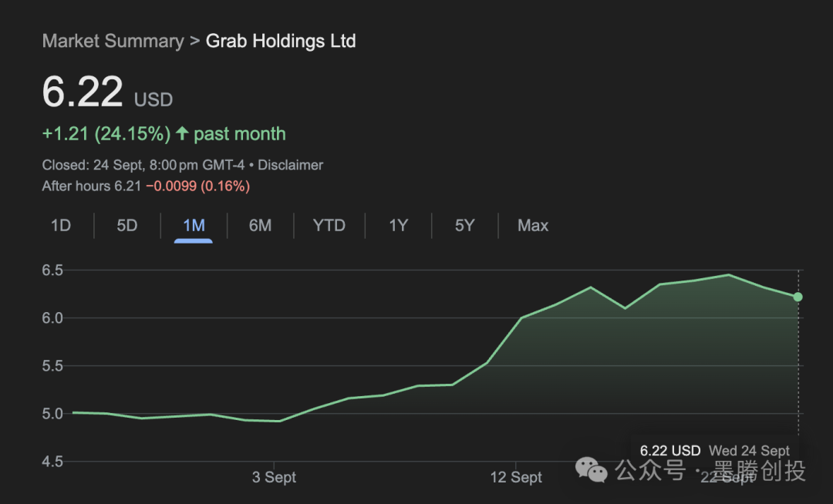Switch chart to YTD view
Screen dimensions: 833x504
pos(329,226)
